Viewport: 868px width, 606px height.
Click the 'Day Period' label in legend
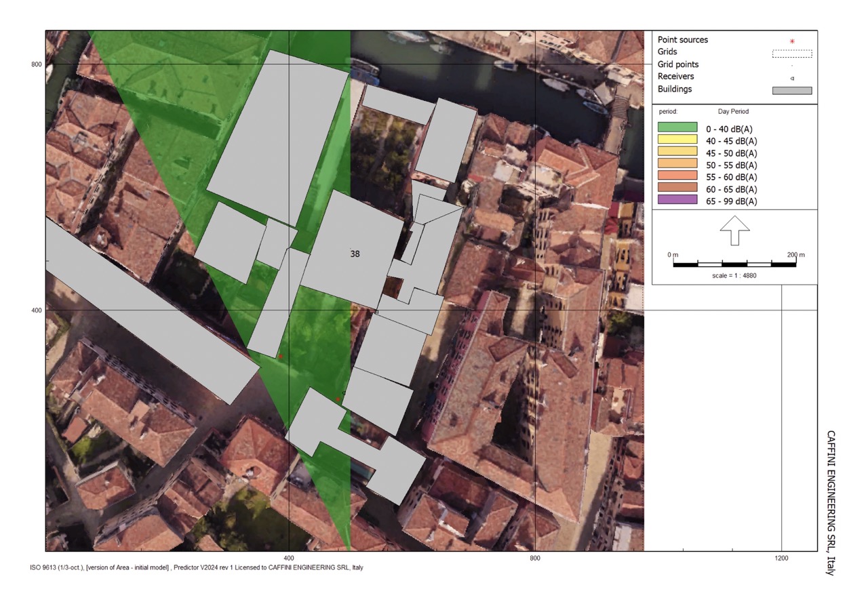point(733,111)
